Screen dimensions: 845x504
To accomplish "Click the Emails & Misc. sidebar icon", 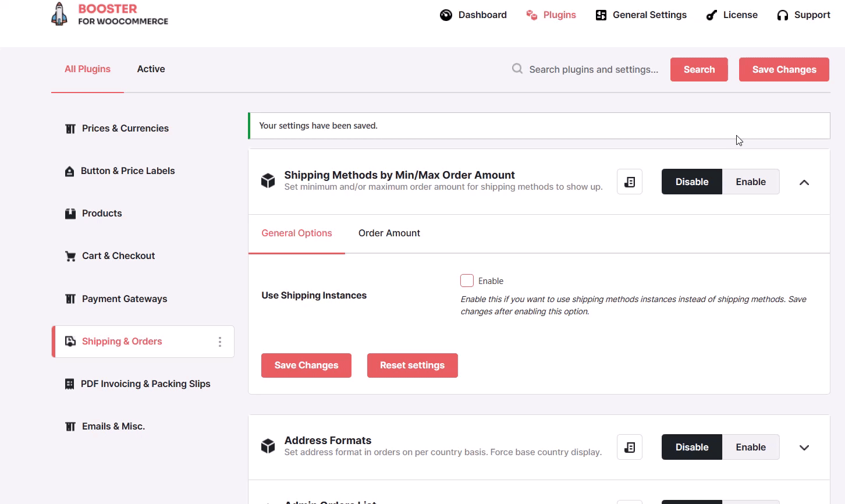I will tap(70, 427).
